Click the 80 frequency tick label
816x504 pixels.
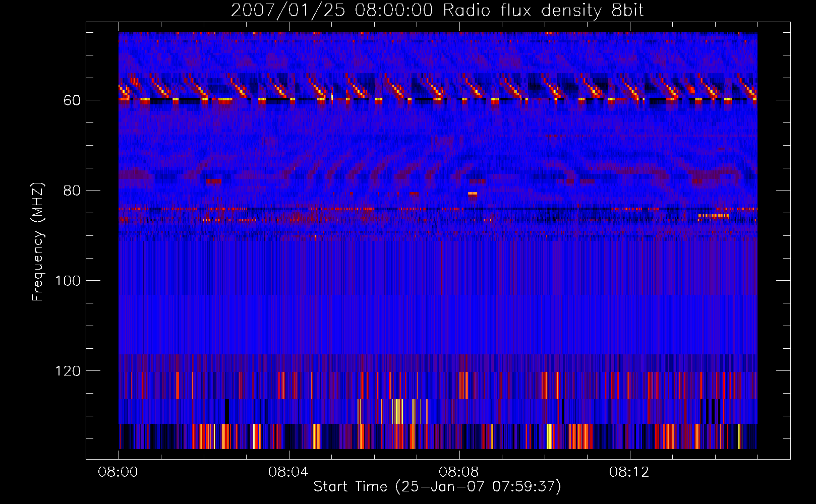[72, 191]
